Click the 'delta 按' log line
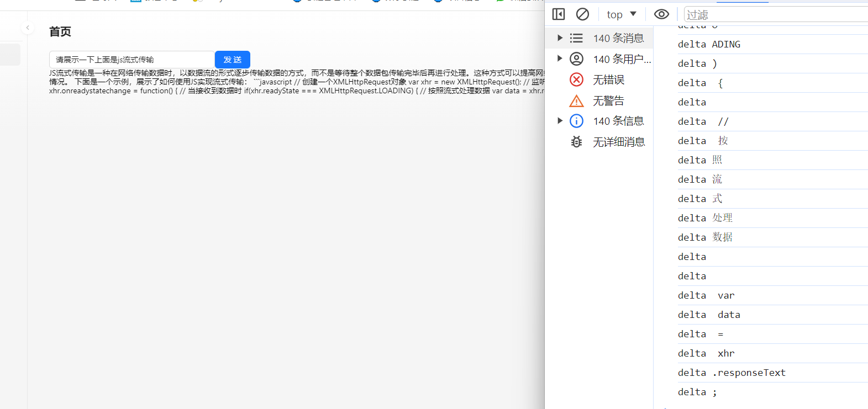Image resolution: width=868 pixels, height=409 pixels. coord(773,141)
